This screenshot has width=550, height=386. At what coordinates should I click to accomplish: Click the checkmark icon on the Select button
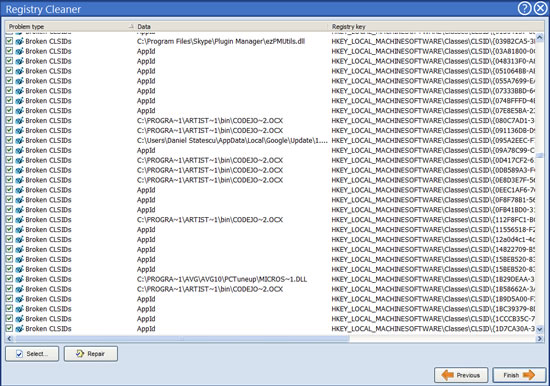(19, 354)
